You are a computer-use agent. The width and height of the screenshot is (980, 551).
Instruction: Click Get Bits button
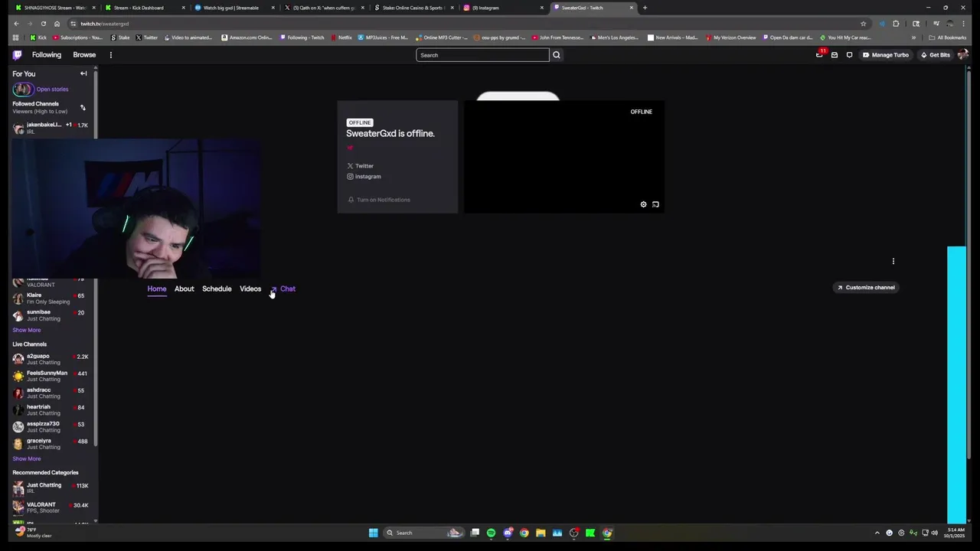tap(936, 55)
